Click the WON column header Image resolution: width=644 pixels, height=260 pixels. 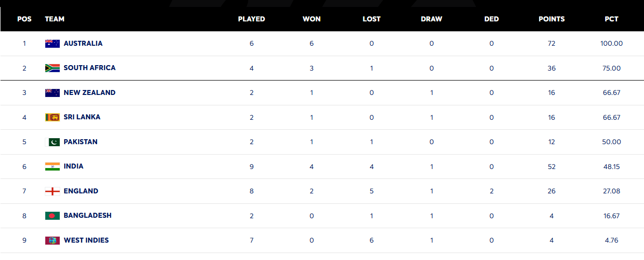pos(312,19)
